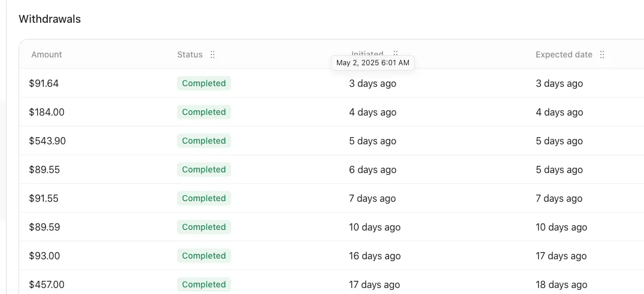644x294 pixels.
Task: Select the $89.59 withdrawal amount
Action: (44, 227)
